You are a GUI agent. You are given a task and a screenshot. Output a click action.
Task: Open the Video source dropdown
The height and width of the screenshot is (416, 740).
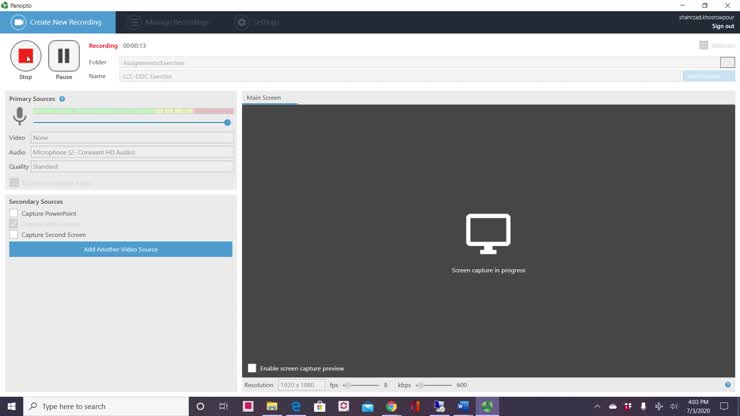coord(132,138)
